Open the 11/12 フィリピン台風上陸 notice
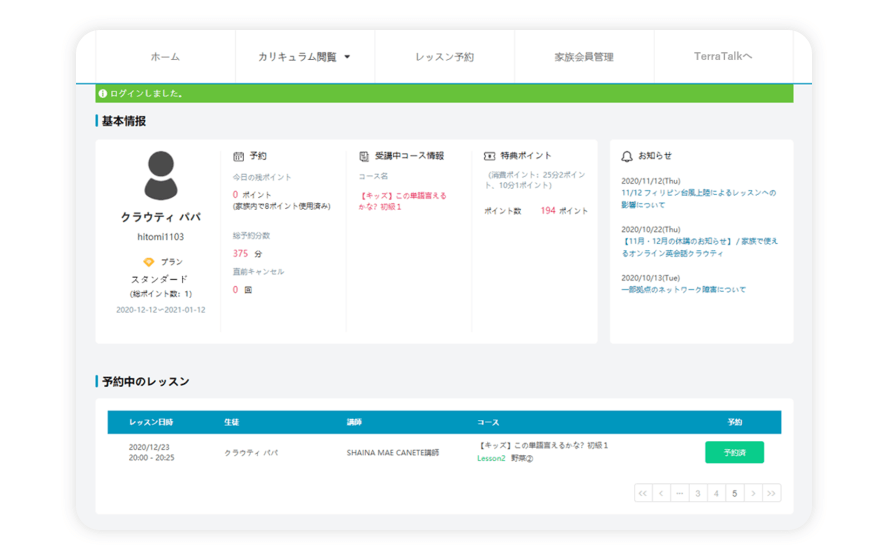 point(698,198)
